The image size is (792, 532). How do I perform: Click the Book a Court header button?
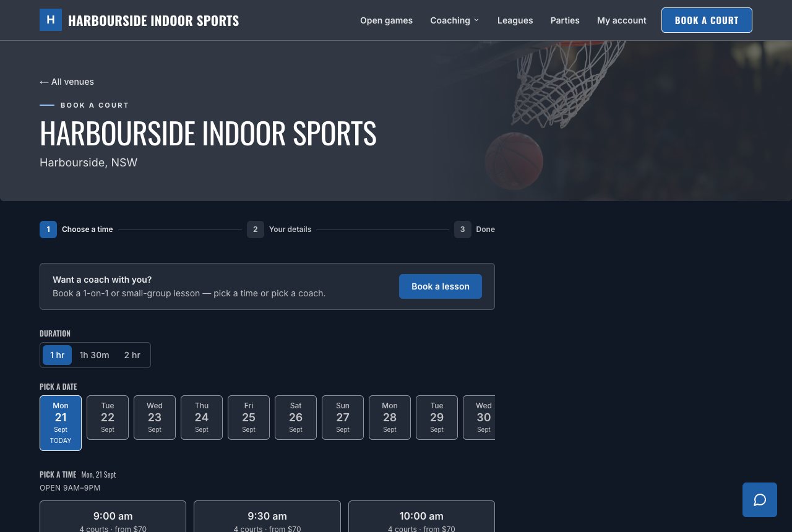tap(707, 20)
